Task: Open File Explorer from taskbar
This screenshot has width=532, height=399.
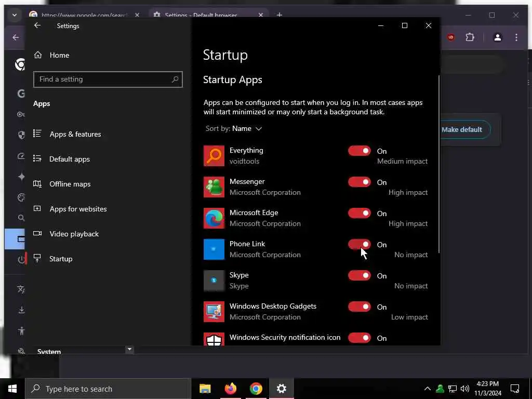Action: click(205, 389)
